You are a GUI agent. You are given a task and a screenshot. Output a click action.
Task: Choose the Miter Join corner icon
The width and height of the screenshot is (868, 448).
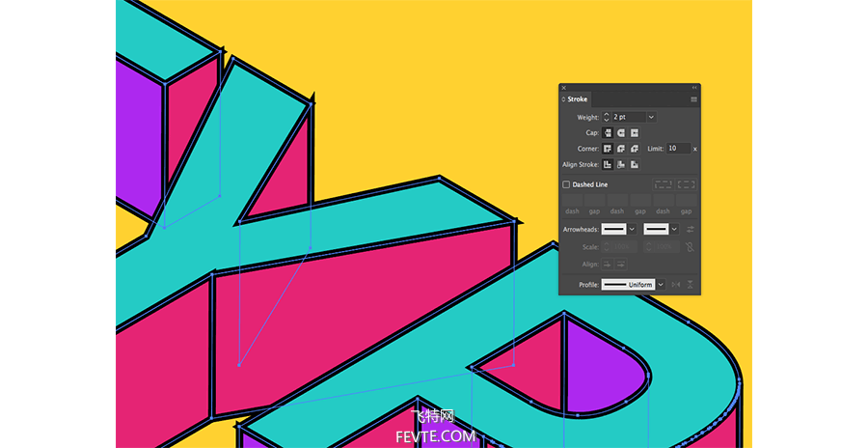608,149
